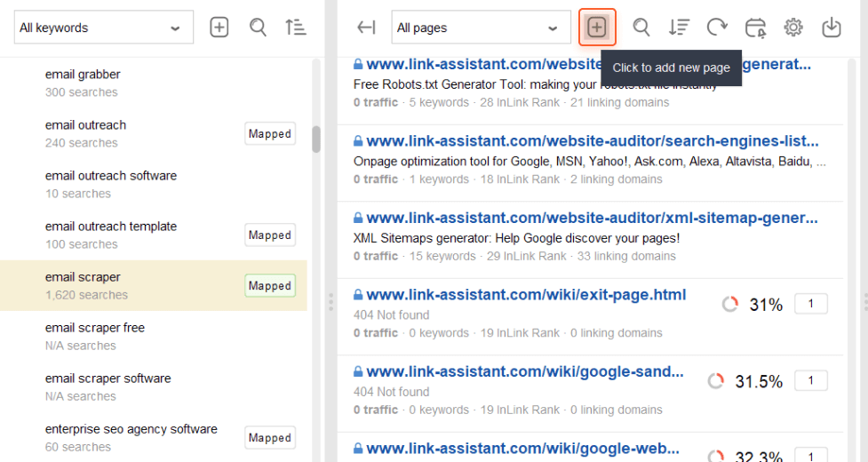Expand the All keywords dropdown

point(103,28)
